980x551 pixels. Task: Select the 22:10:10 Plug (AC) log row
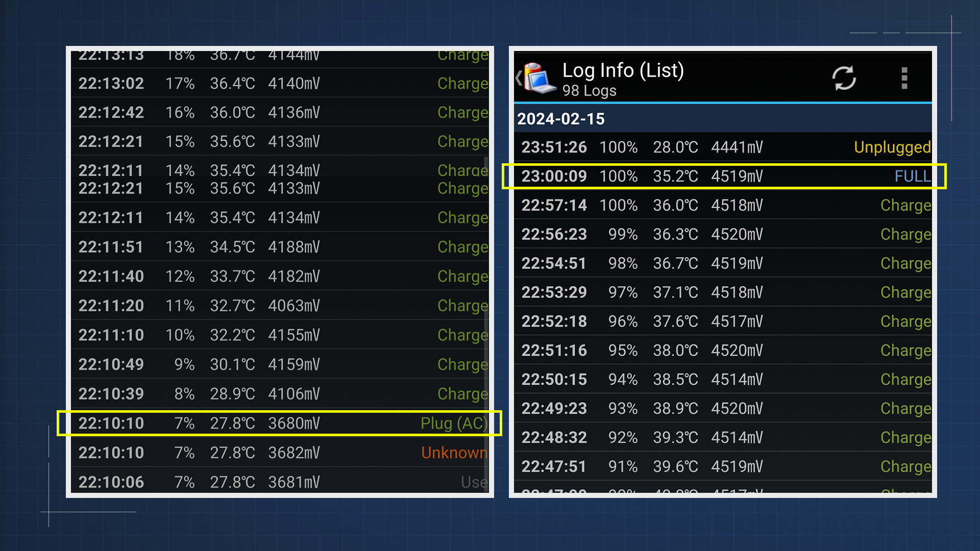click(x=280, y=423)
